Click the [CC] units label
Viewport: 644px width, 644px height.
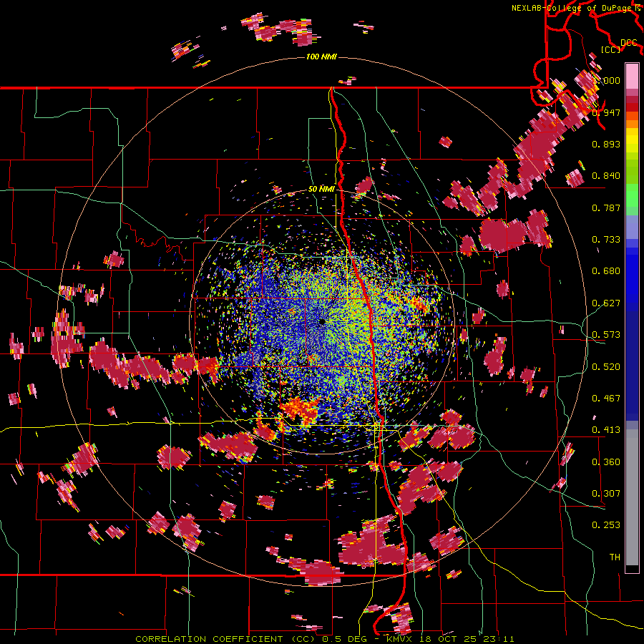coord(611,49)
